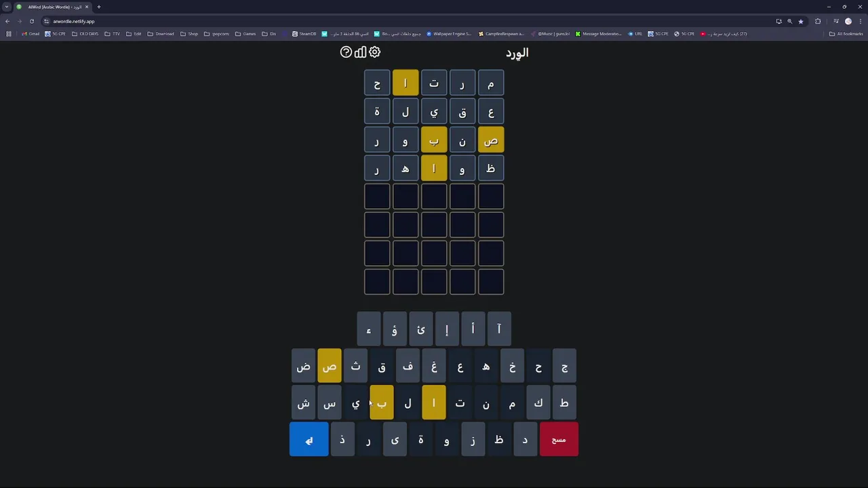Tap the yellow ص key on the keyboard

point(330,367)
